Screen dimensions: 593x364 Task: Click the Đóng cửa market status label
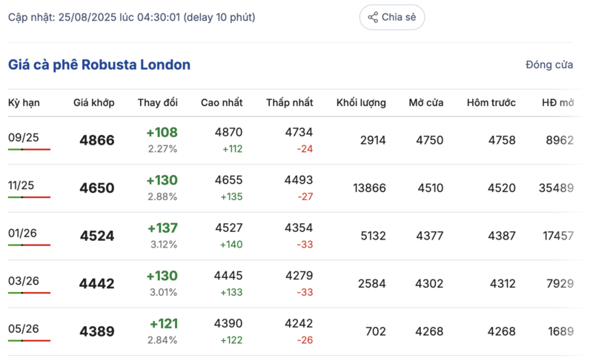(549, 64)
